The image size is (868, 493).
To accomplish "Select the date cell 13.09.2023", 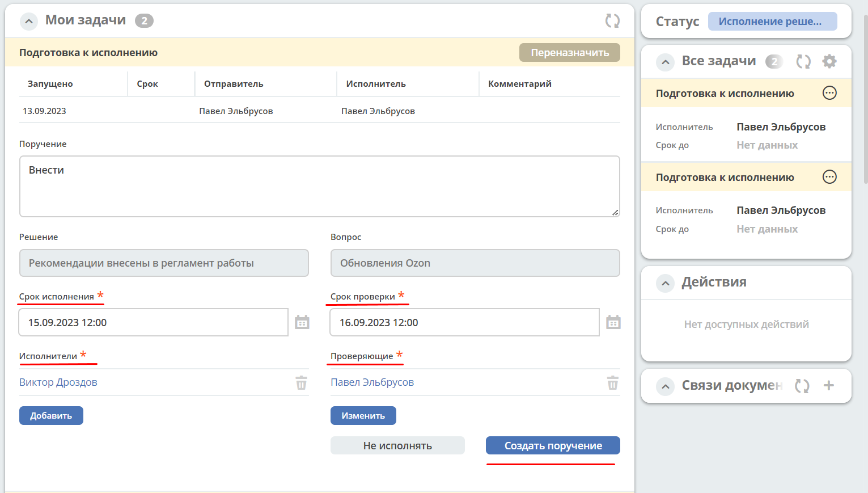I will click(x=44, y=111).
